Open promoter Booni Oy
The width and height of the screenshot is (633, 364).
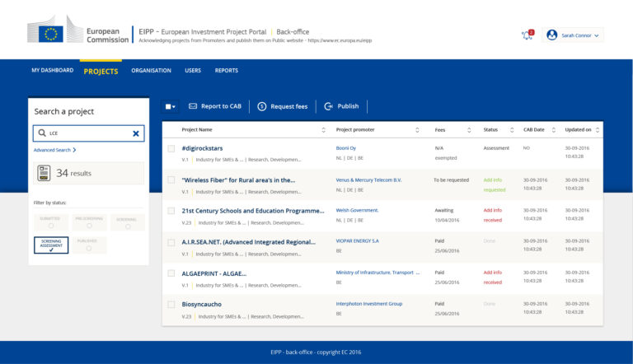pos(346,148)
